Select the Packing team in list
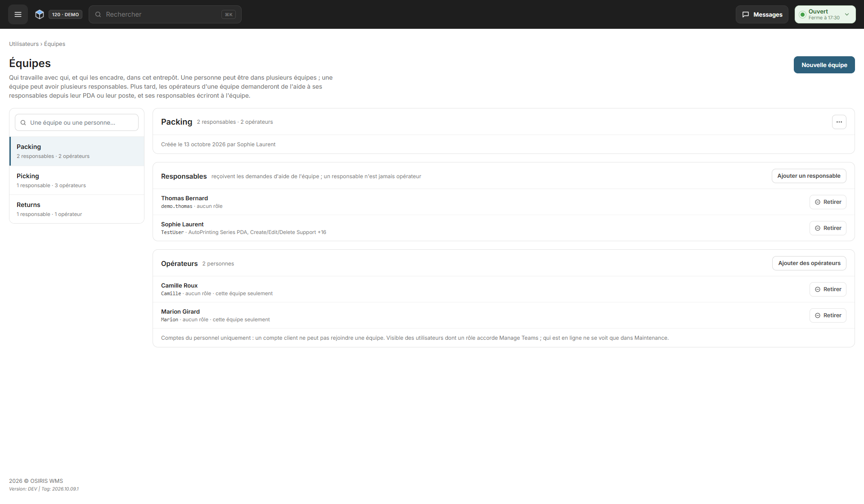The width and height of the screenshot is (864, 504). point(76,151)
